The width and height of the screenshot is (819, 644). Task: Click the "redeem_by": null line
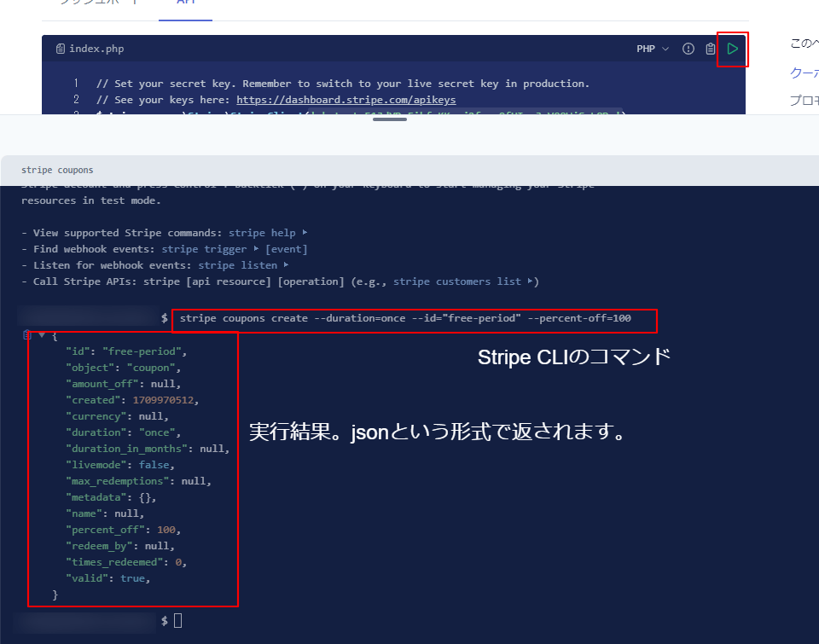[x=119, y=546]
